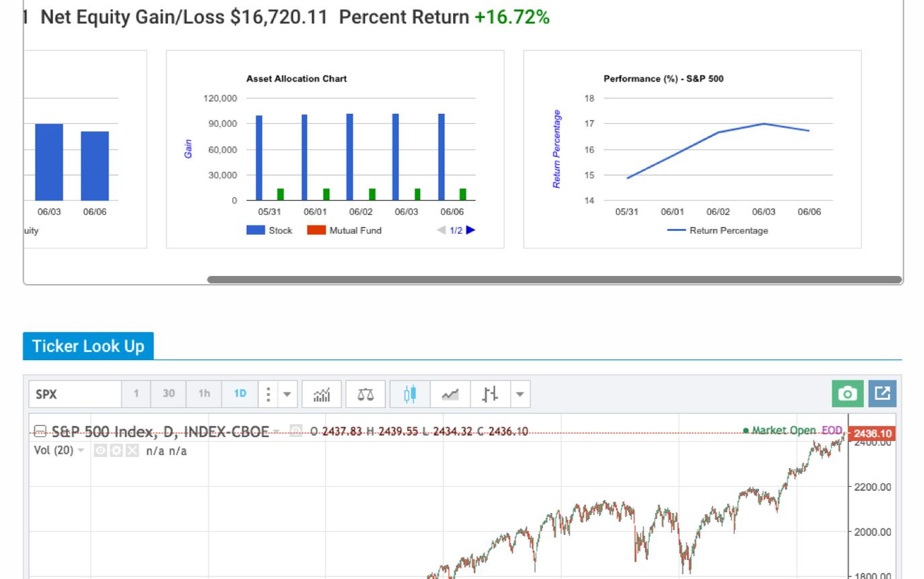Set chart interval to 1D
This screenshot has height=579, width=924.
[240, 395]
